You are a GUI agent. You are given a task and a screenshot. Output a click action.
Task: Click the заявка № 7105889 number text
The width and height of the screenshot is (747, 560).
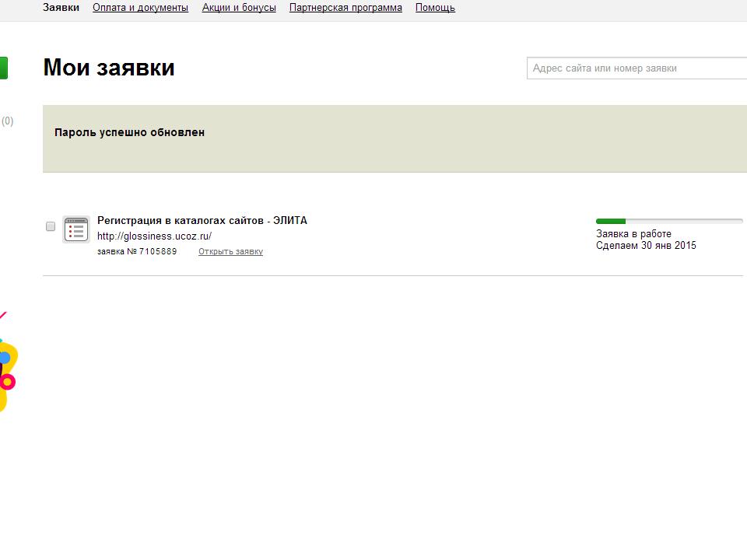pyautogui.click(x=137, y=251)
